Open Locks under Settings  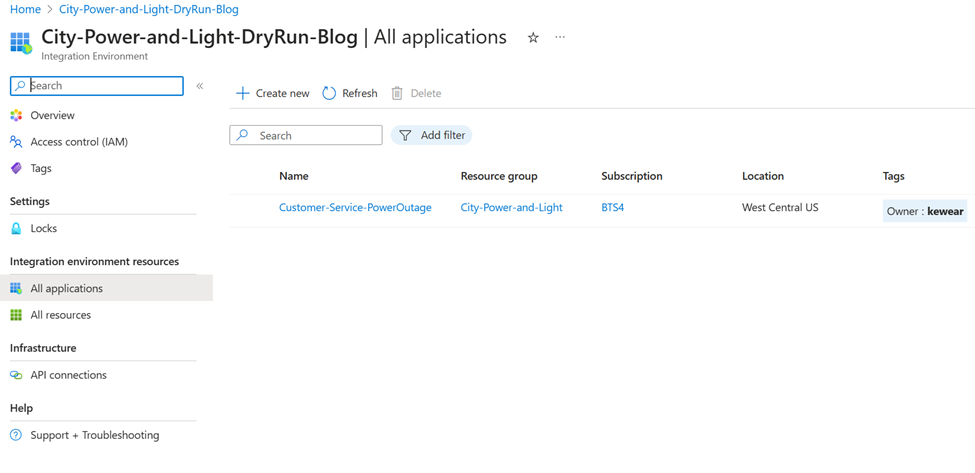pyautogui.click(x=44, y=229)
